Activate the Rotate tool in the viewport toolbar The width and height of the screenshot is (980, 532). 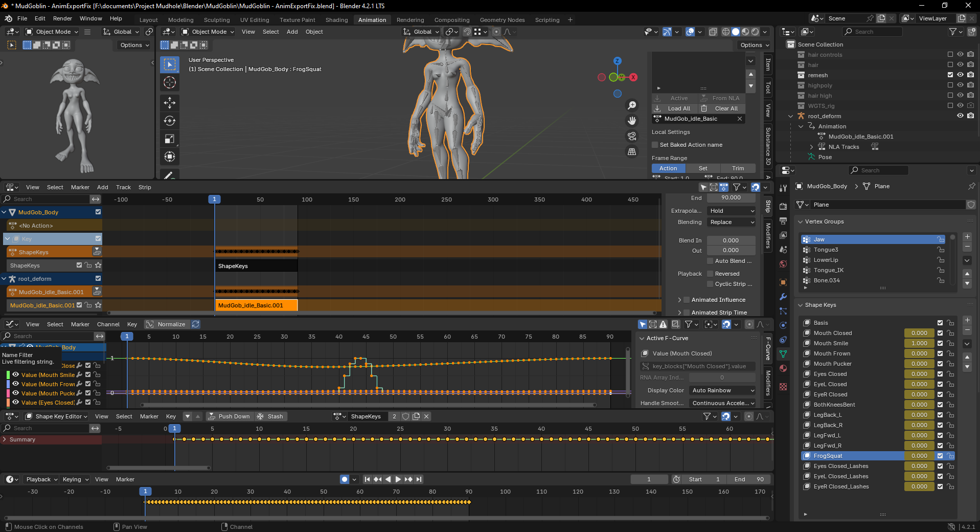pyautogui.click(x=170, y=121)
